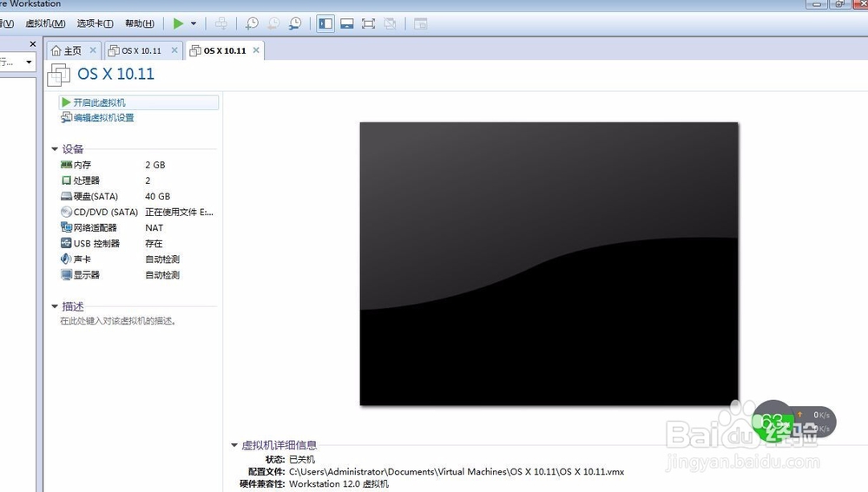Open the 帮助(H) menu
The height and width of the screenshot is (492, 868).
[x=140, y=23]
